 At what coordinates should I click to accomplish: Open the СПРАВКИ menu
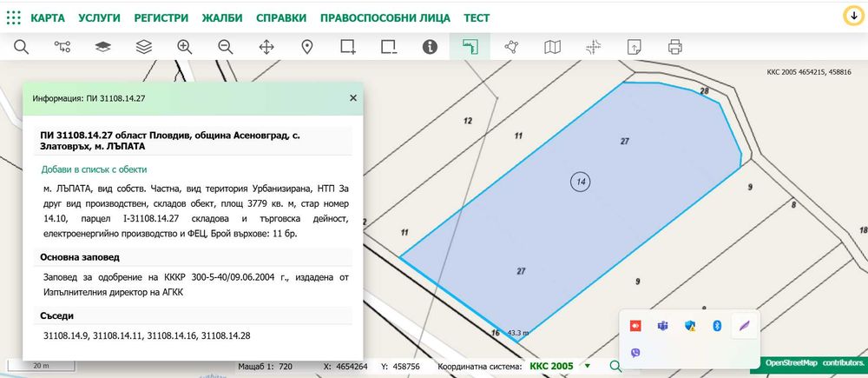click(x=281, y=17)
